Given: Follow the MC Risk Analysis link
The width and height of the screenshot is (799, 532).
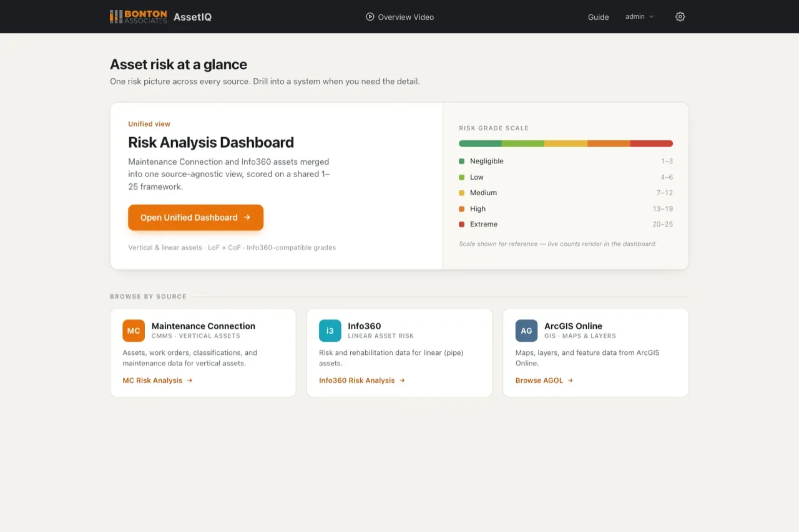Looking at the screenshot, I should pos(157,380).
